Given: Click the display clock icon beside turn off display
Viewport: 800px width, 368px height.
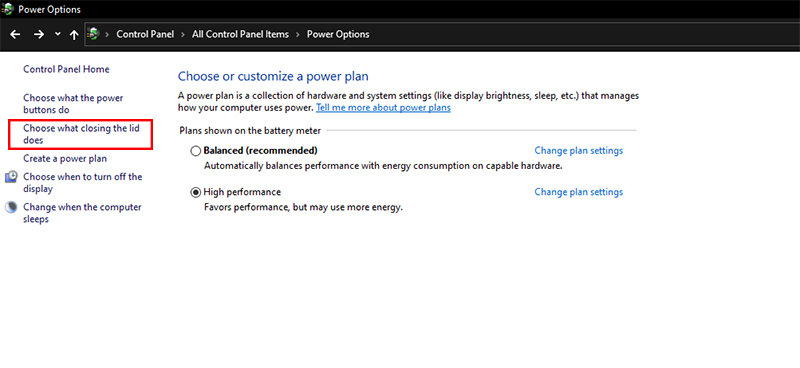Looking at the screenshot, I should (11, 177).
